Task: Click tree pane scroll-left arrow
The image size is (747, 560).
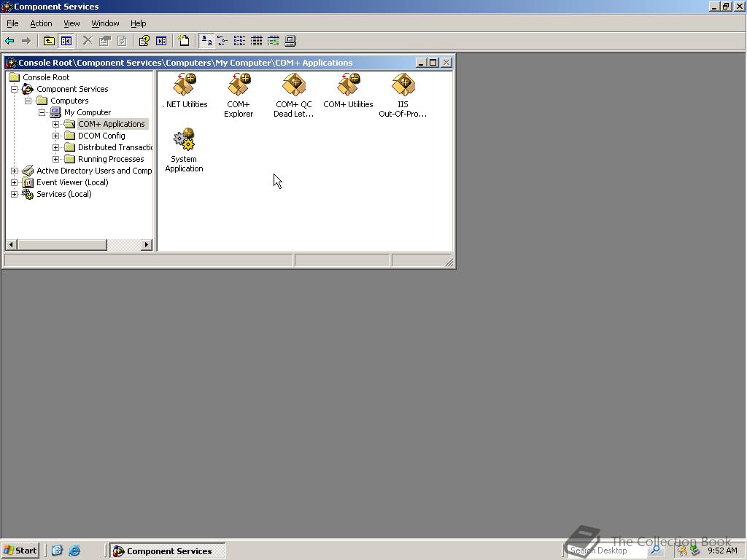Action: click(12, 245)
